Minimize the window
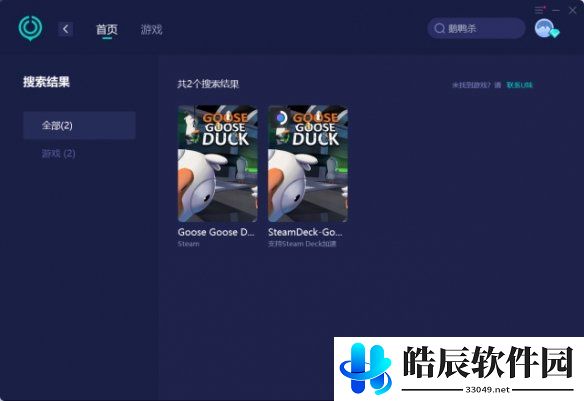The width and height of the screenshot is (584, 401). point(556,10)
